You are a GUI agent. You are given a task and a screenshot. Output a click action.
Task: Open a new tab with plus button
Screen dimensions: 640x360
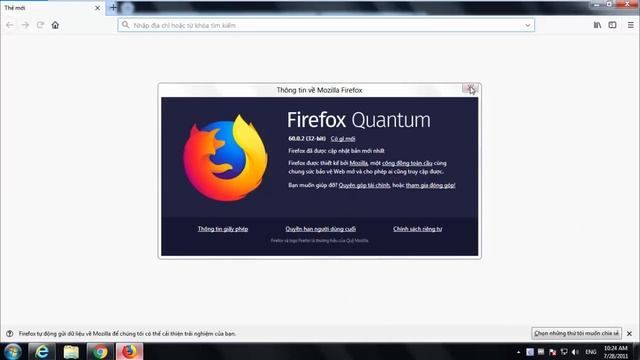113,7
